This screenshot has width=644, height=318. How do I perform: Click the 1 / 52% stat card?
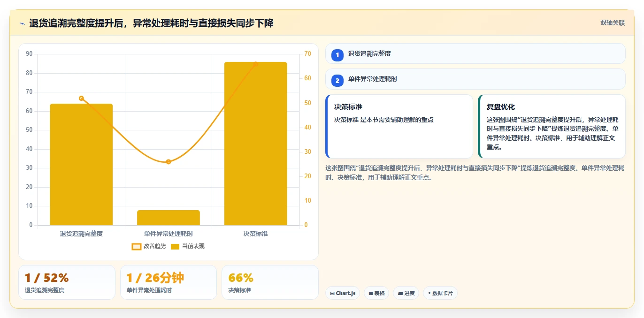[x=67, y=282]
